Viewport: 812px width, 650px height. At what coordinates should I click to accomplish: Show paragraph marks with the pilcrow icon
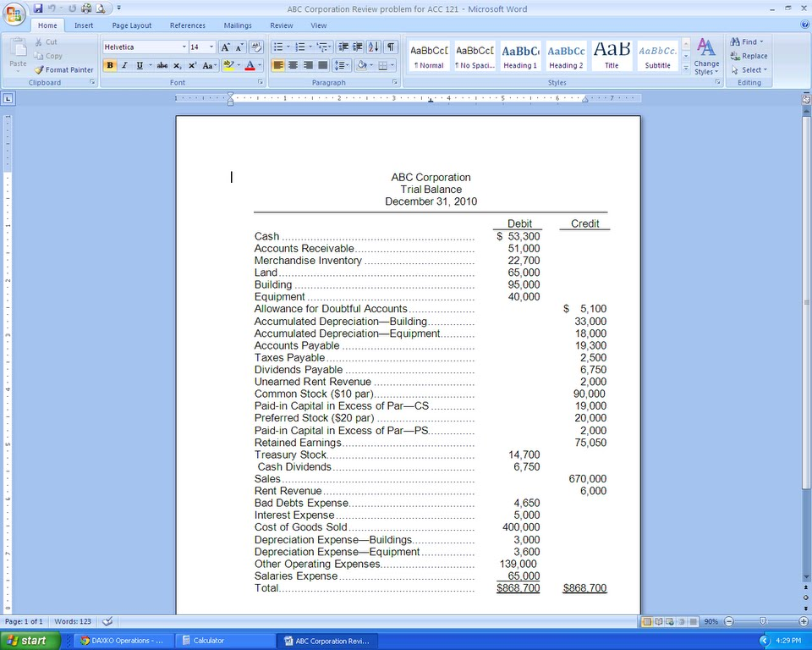click(390, 47)
